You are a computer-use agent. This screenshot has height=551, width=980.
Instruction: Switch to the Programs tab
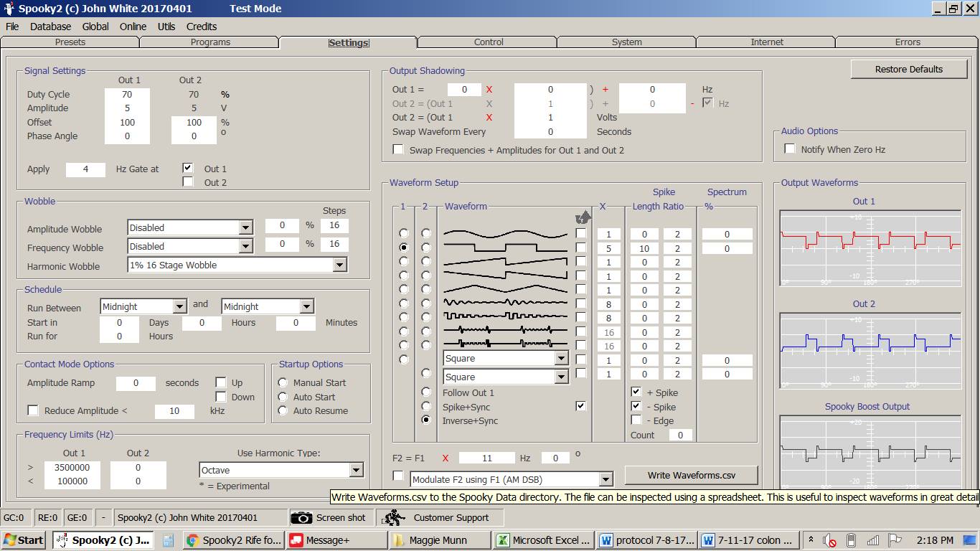pos(210,42)
